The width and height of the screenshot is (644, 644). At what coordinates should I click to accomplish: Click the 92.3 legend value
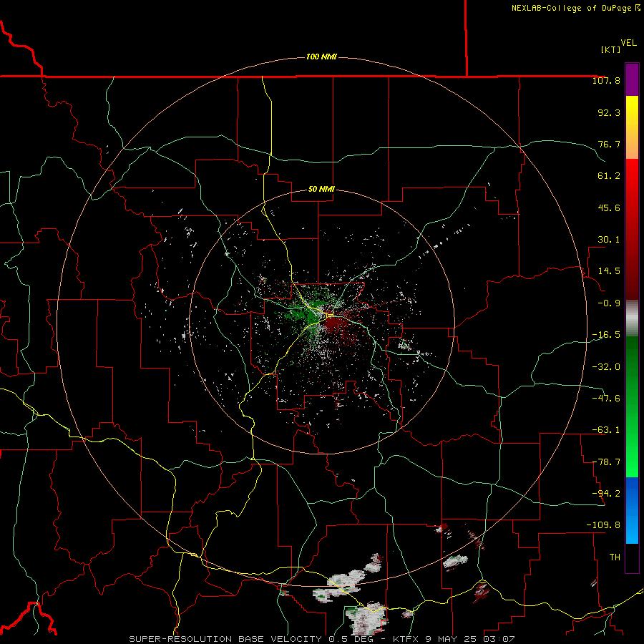tap(609, 112)
